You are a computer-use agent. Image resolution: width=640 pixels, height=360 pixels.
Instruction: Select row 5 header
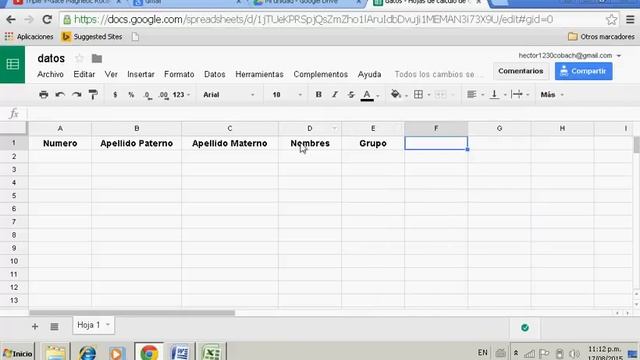click(x=14, y=196)
